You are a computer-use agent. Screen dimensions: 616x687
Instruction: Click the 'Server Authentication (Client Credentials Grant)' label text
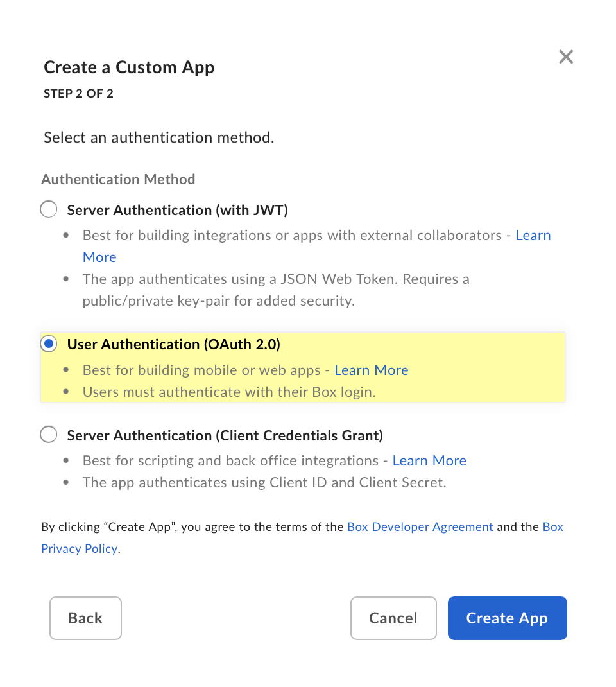tap(225, 435)
